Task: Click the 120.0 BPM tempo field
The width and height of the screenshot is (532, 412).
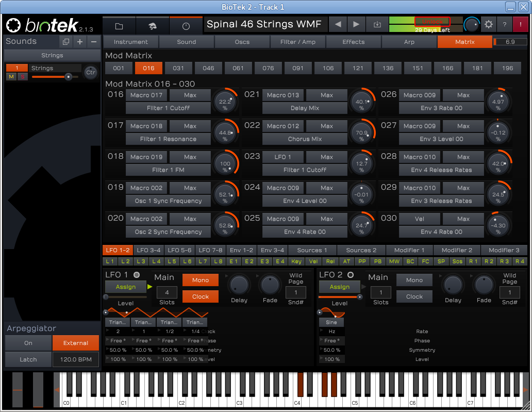Action: (x=76, y=359)
